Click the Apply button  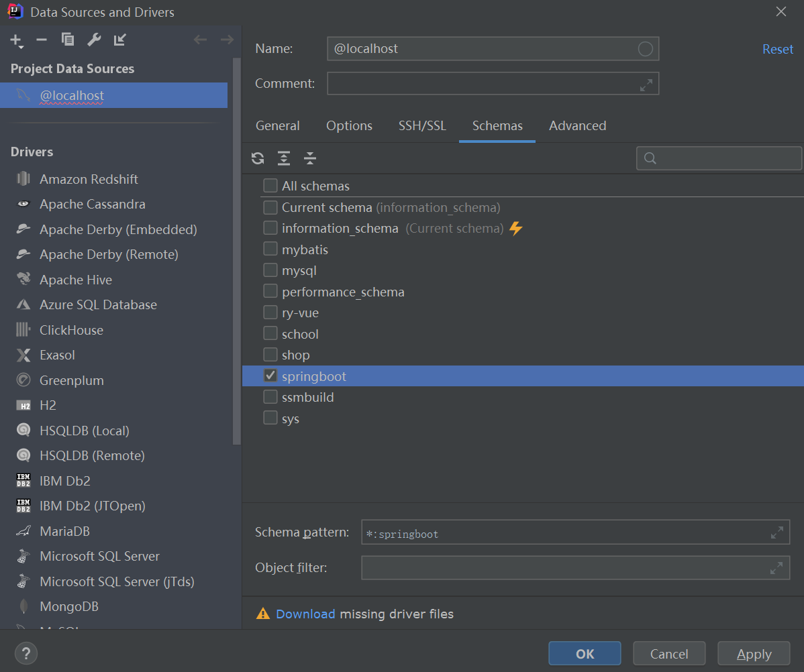[754, 653]
